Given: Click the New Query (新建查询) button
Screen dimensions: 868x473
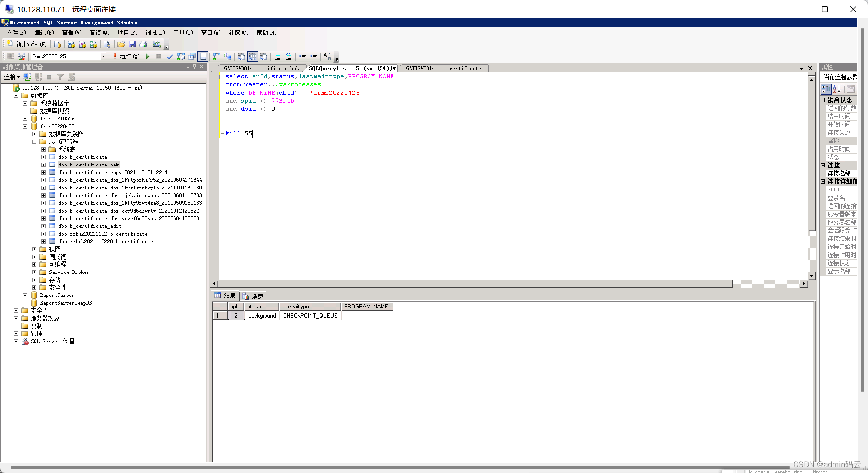Looking at the screenshot, I should pyautogui.click(x=26, y=44).
